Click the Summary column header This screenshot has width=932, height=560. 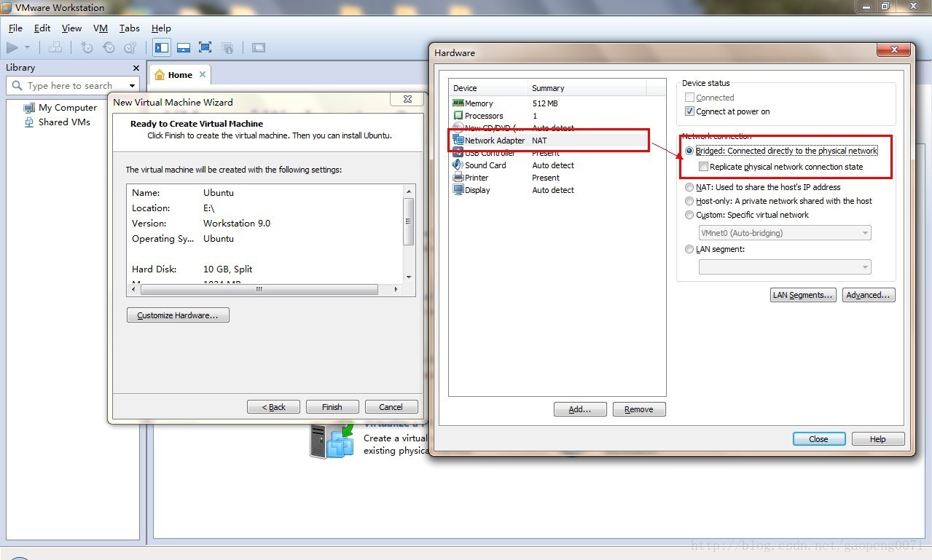click(x=587, y=88)
